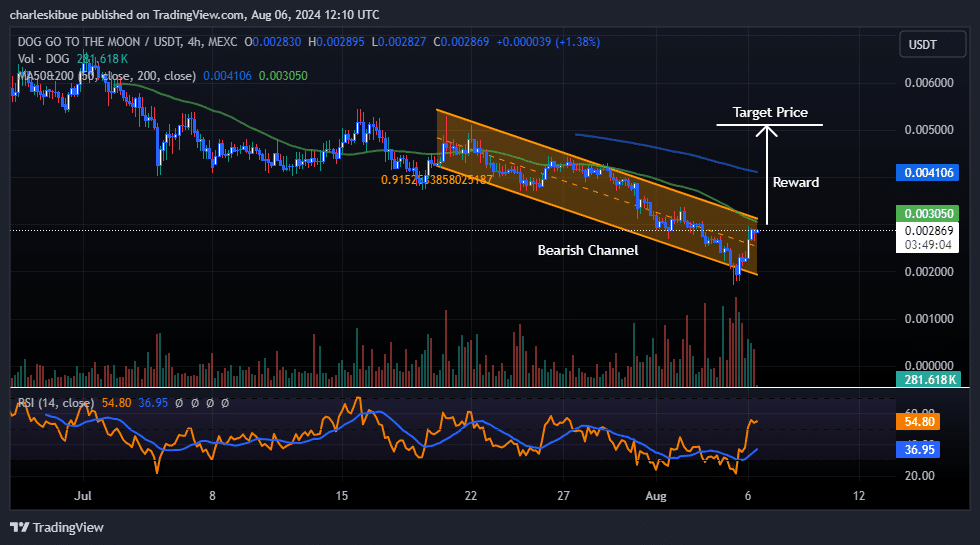Click the TradingView logo

pos(57,528)
